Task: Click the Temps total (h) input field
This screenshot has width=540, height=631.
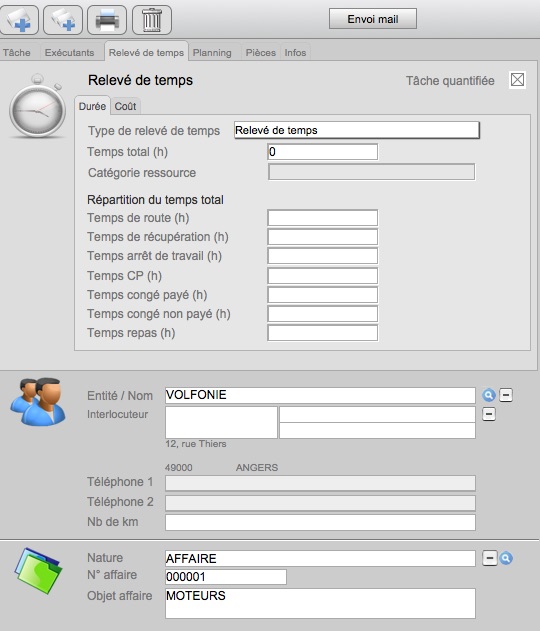Action: coord(323,152)
